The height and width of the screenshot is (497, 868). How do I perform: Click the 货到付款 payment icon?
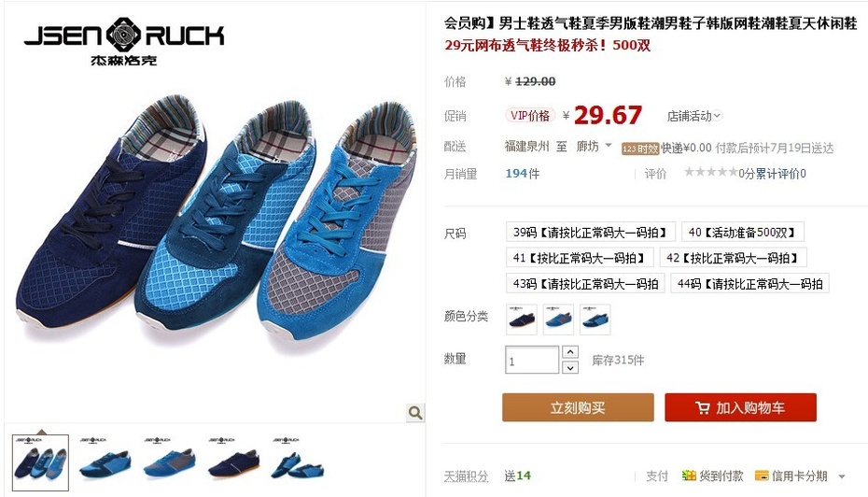tap(689, 476)
